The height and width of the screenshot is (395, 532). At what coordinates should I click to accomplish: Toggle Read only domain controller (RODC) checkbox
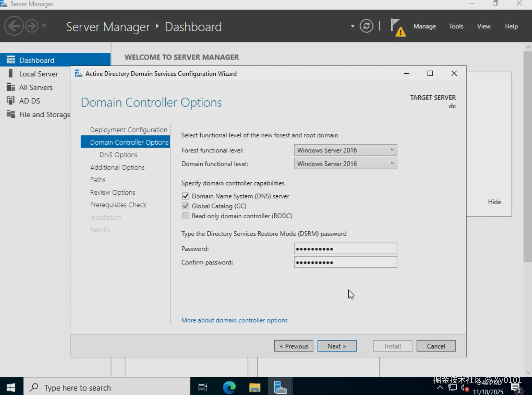click(185, 216)
